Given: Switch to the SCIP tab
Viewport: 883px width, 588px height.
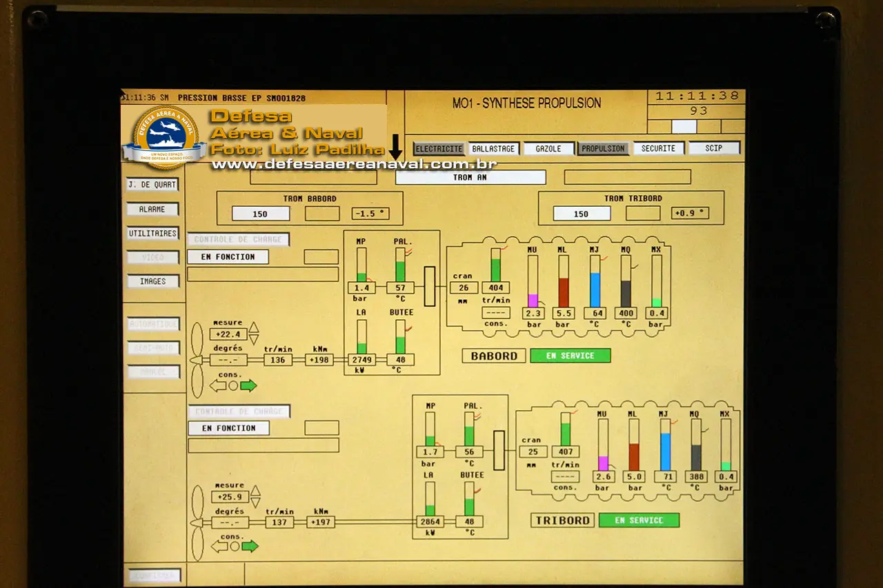Looking at the screenshot, I should 714,148.
